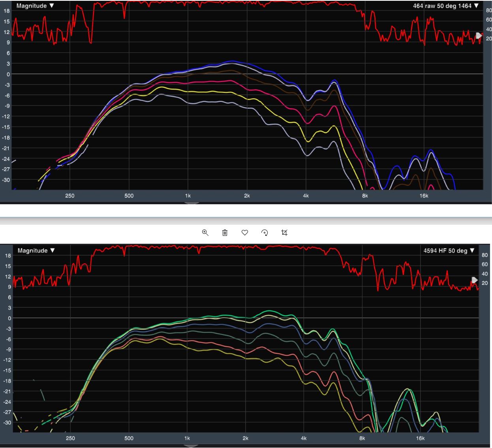Click the collapse handle below the top graph
This screenshot has height=448, width=492.
click(192, 203)
